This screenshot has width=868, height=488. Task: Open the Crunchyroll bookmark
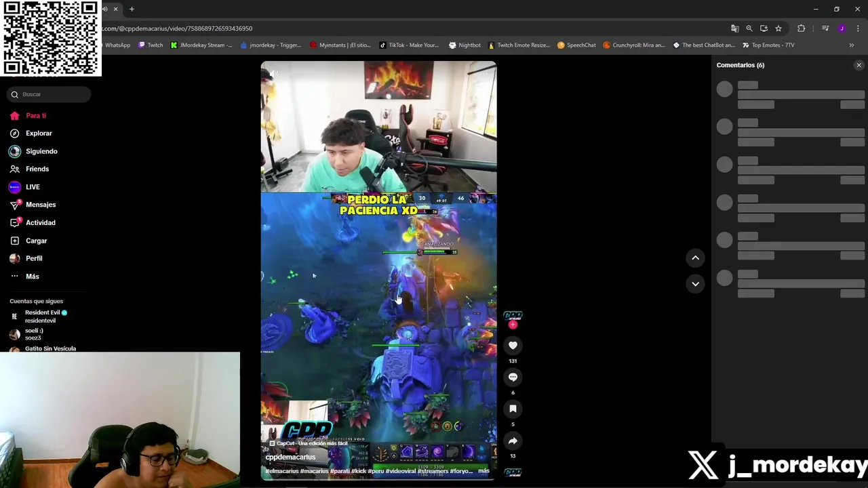pyautogui.click(x=634, y=45)
